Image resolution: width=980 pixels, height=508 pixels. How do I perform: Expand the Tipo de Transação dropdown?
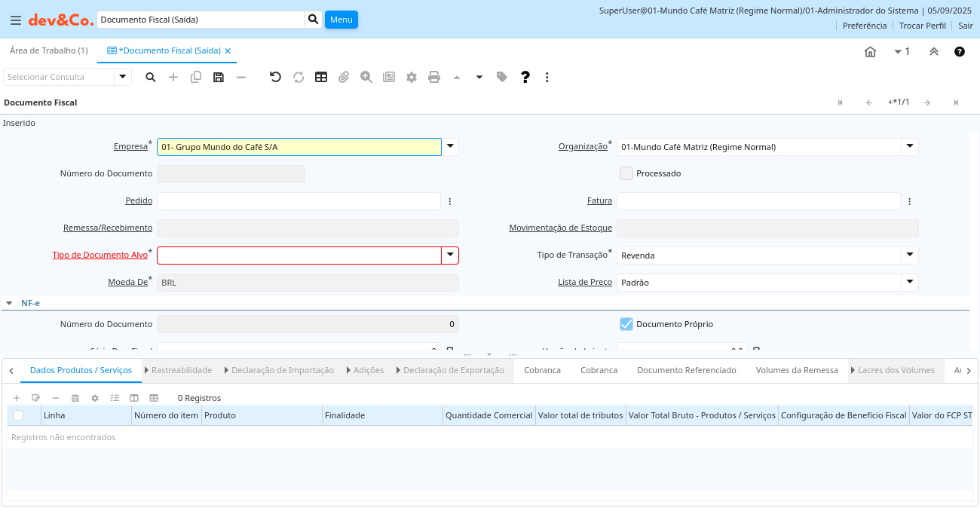pyautogui.click(x=910, y=256)
